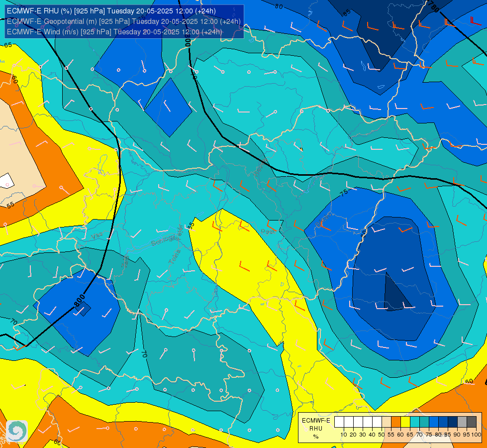
Task: Click the '%' unit in the legend
Action: click(316, 437)
